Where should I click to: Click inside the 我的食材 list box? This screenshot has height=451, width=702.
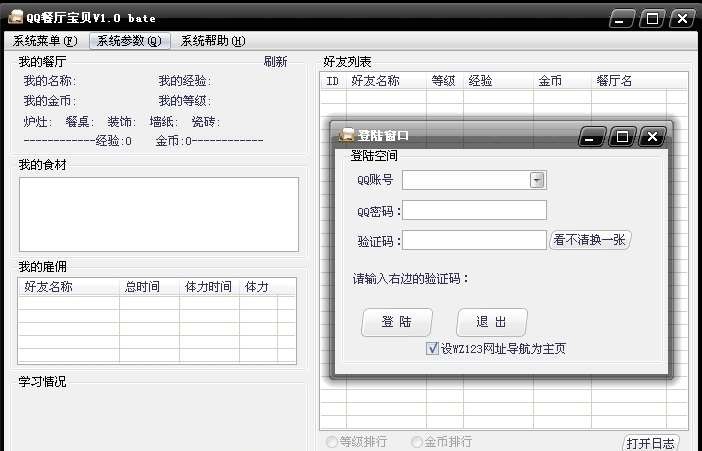click(158, 215)
